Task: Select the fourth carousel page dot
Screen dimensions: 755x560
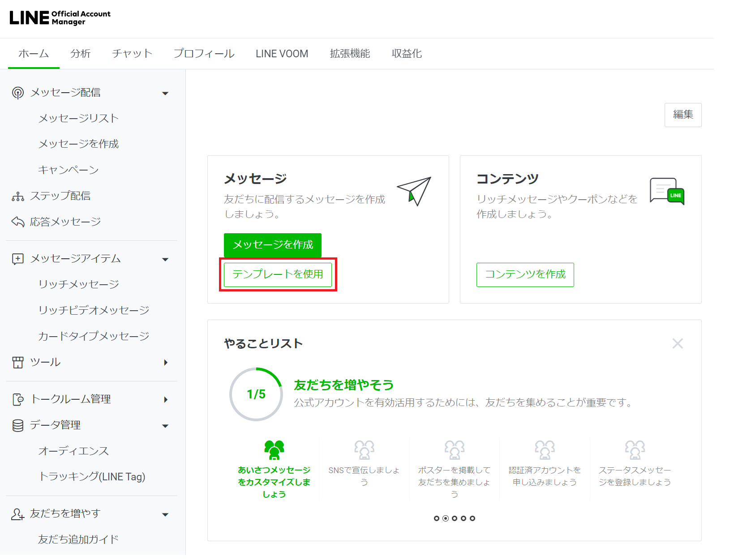Action: [463, 518]
